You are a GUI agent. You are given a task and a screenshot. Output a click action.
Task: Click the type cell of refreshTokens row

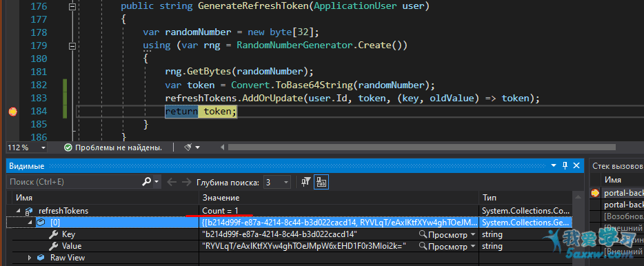(525, 211)
